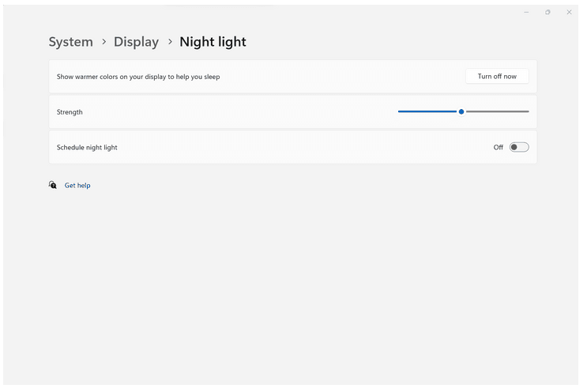Image resolution: width=587 pixels, height=392 pixels.
Task: Toggle the Schedule night light switch
Action: (x=519, y=147)
